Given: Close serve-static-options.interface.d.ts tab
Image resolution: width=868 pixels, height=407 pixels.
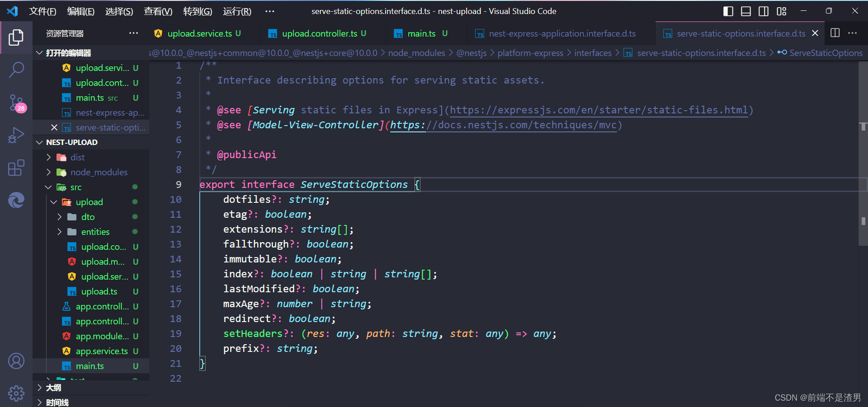Looking at the screenshot, I should [x=815, y=33].
